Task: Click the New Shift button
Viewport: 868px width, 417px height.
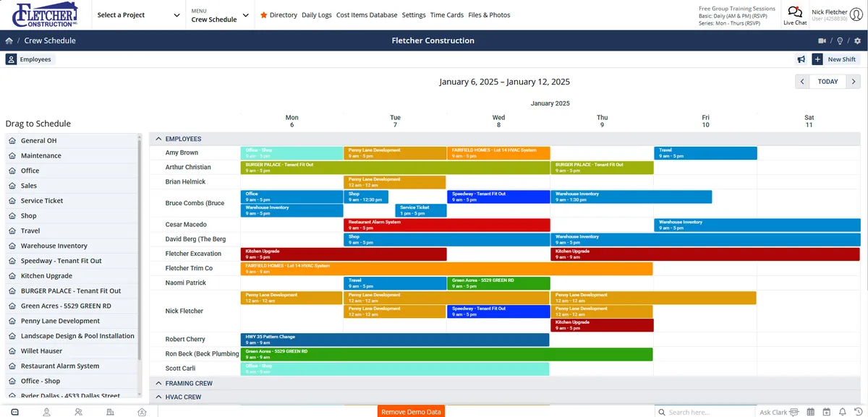Action: pyautogui.click(x=835, y=59)
